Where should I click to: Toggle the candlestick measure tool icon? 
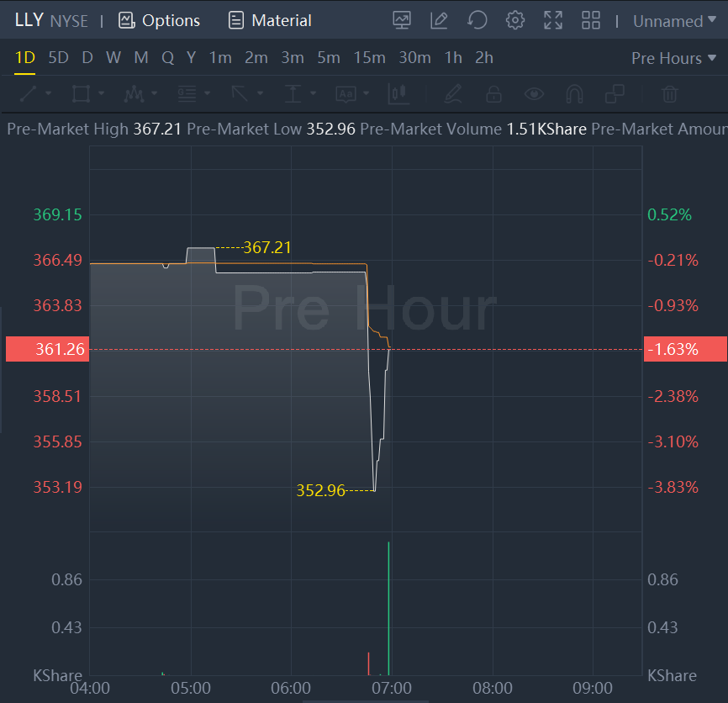click(398, 93)
